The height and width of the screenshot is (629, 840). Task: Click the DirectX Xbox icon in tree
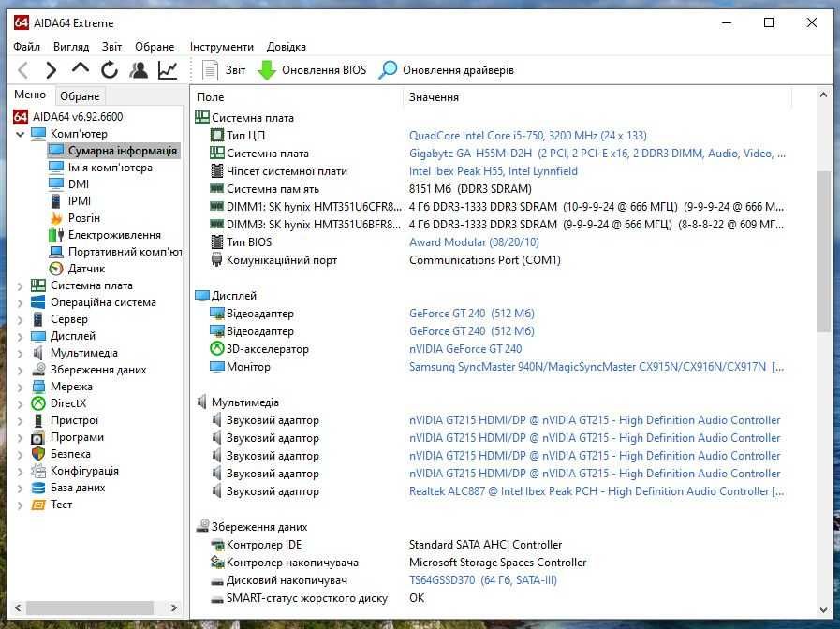click(38, 403)
